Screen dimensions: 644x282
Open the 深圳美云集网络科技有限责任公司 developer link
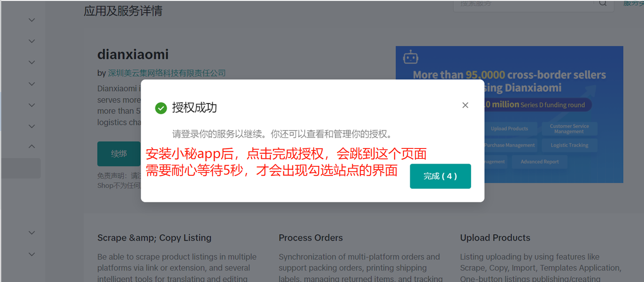[167, 73]
